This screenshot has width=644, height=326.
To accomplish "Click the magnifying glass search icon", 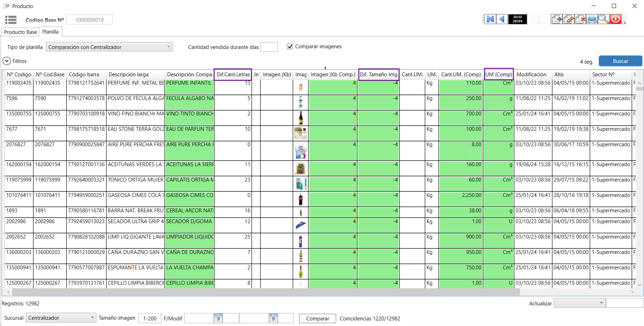I will point(603,19).
